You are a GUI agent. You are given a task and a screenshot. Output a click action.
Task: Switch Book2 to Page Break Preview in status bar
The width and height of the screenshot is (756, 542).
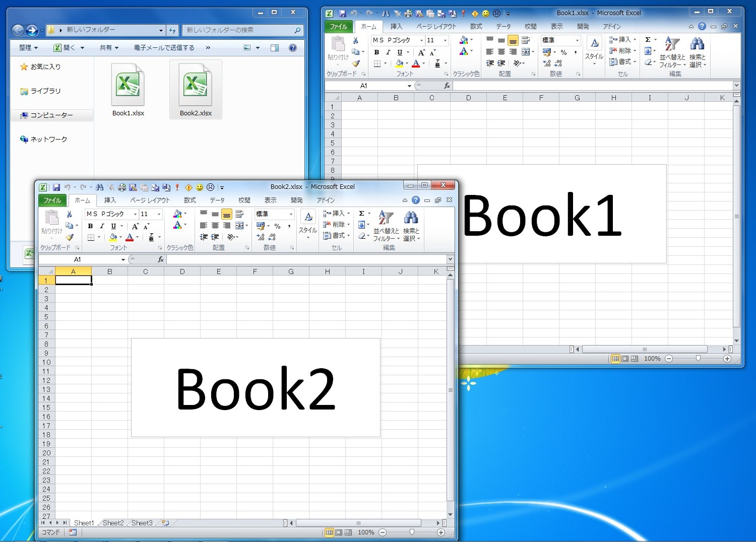coord(348,532)
